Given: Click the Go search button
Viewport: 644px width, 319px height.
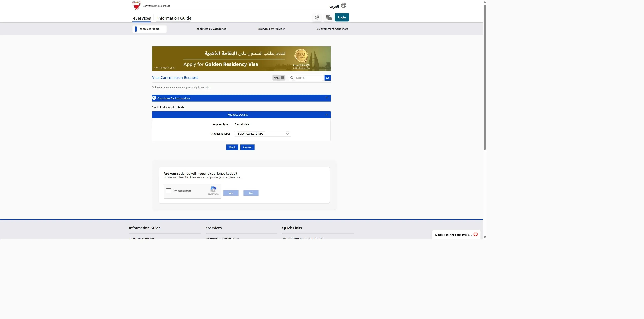Looking at the screenshot, I should (327, 78).
